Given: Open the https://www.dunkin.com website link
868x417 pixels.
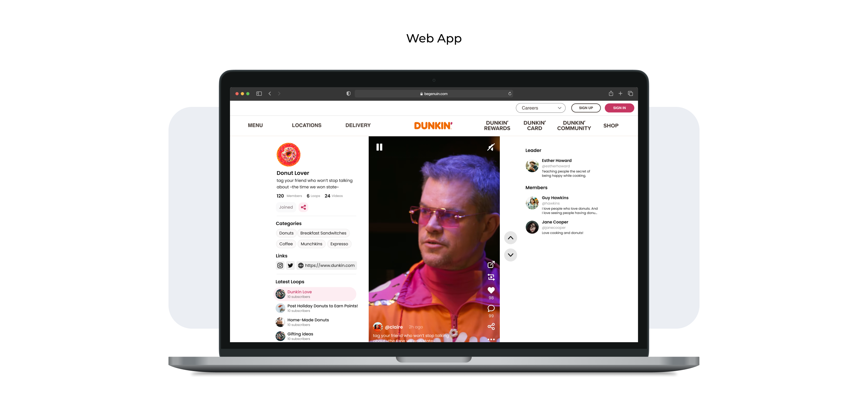Looking at the screenshot, I should pos(326,265).
